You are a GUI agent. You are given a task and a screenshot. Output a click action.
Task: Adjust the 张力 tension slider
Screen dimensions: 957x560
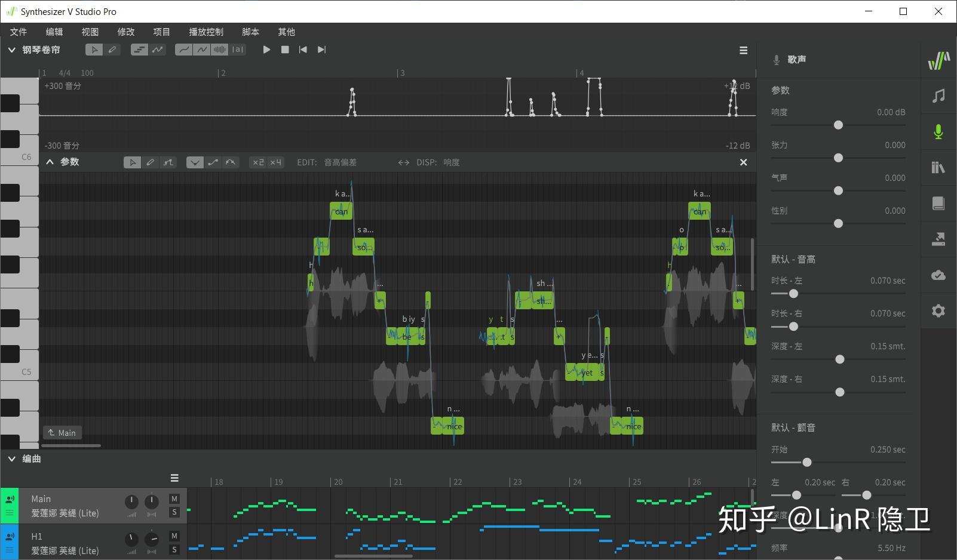coord(838,158)
